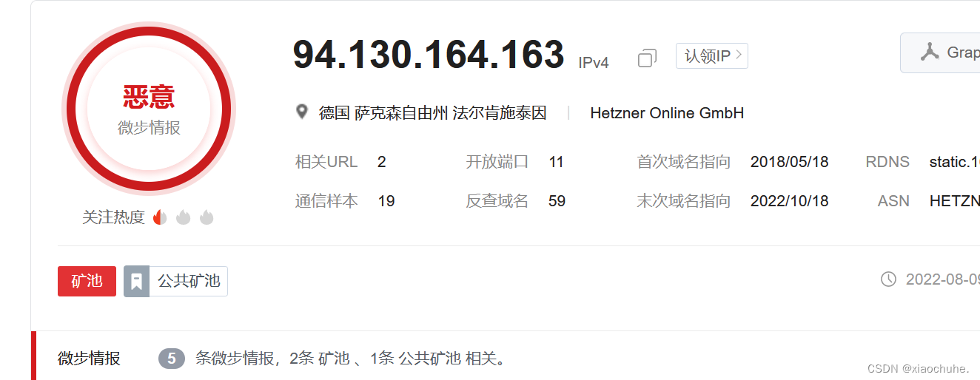Click the 认领IP button
The image size is (980, 380).
(x=712, y=56)
